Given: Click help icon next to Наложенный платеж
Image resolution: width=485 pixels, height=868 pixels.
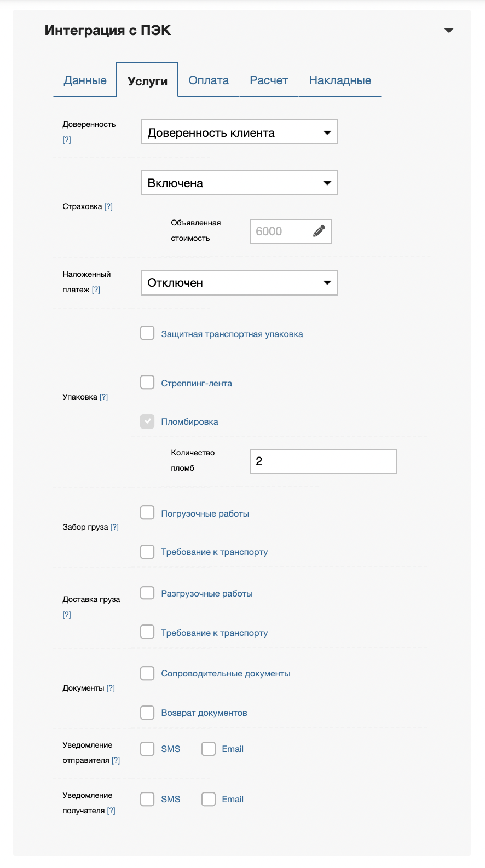Looking at the screenshot, I should 96,290.
